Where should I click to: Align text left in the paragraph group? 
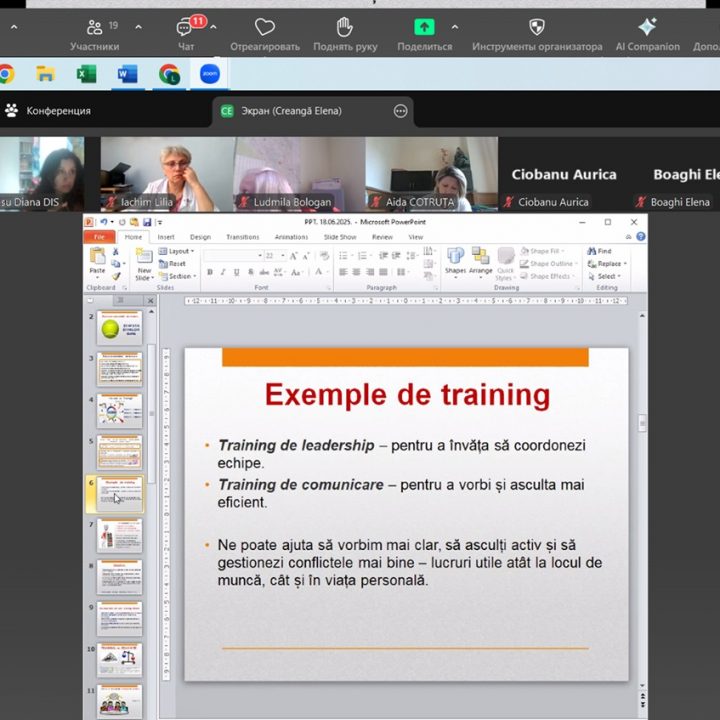tap(343, 272)
